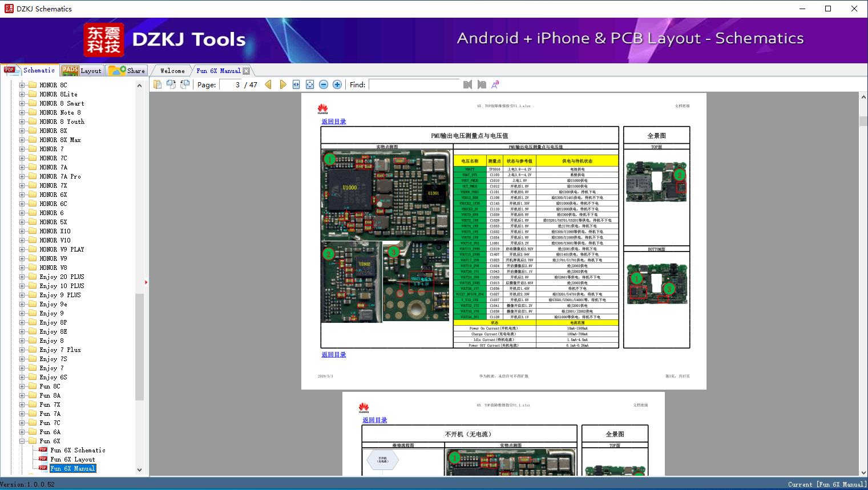Select the Enjoy 9e tree item
868x490 pixels.
(x=53, y=304)
